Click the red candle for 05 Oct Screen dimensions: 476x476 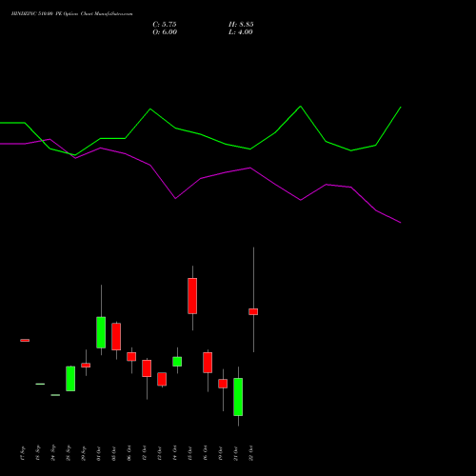pyautogui.click(x=116, y=337)
